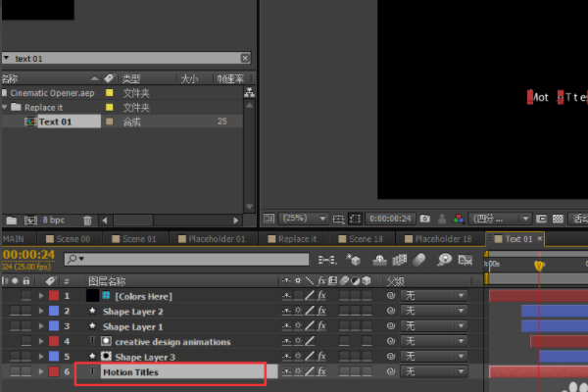Toggle brainstorm icon in timeline
The width and height of the screenshot is (588, 392).
click(444, 260)
